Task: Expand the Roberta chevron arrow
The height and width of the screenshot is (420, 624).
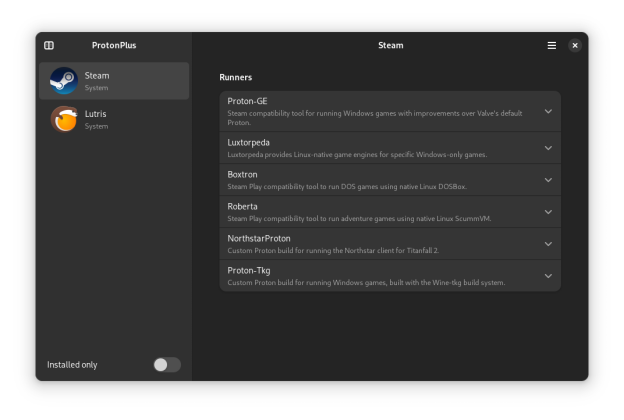Action: click(548, 212)
